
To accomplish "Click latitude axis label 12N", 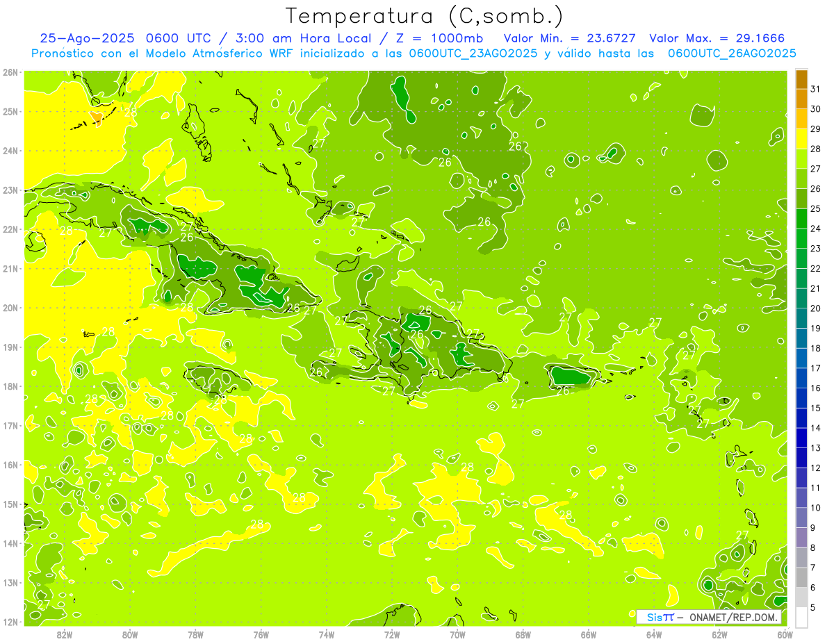I will coord(10,622).
